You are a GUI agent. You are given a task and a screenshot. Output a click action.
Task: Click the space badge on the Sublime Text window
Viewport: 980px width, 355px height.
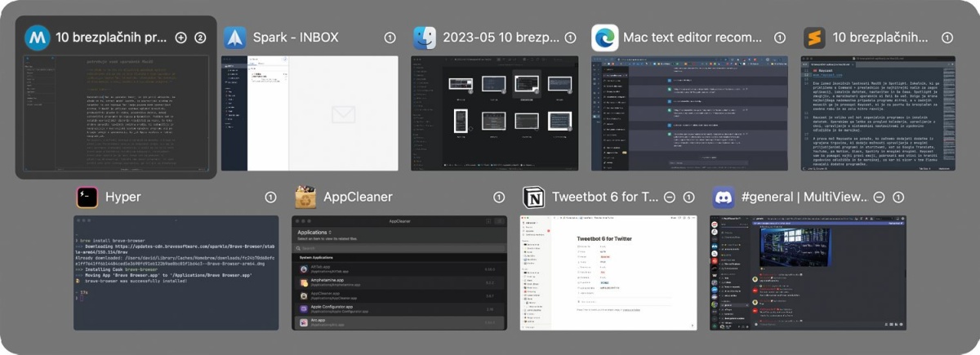(947, 38)
